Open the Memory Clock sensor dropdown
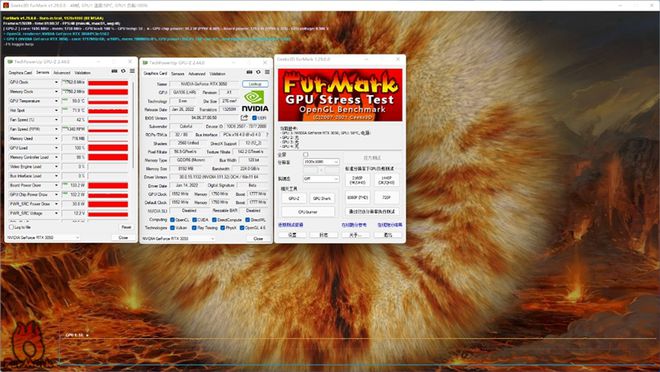This screenshot has height=372, width=660. point(56,91)
